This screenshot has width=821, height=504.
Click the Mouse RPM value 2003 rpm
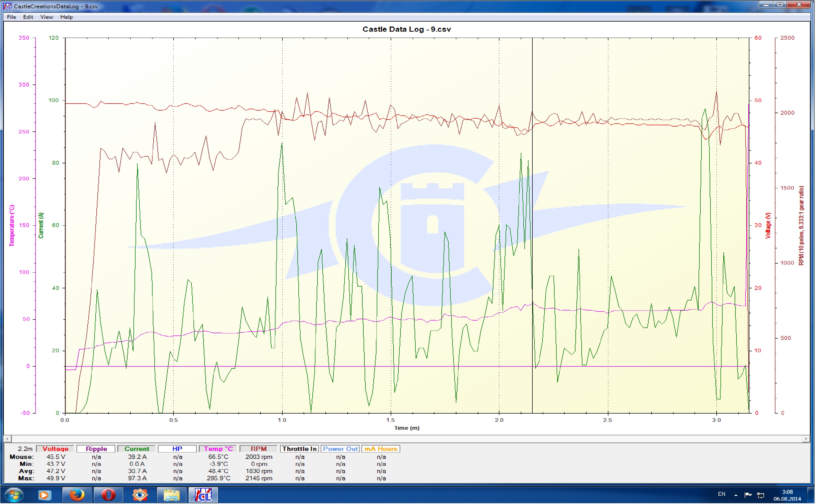click(x=259, y=457)
